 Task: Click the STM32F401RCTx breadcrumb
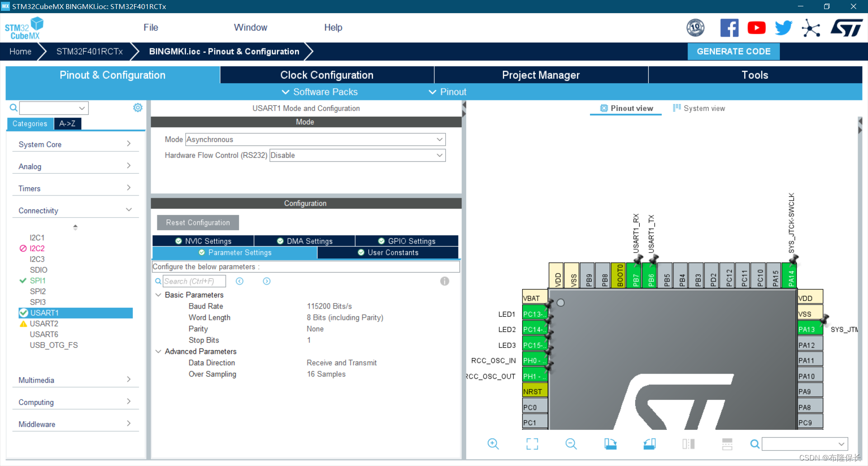90,52
